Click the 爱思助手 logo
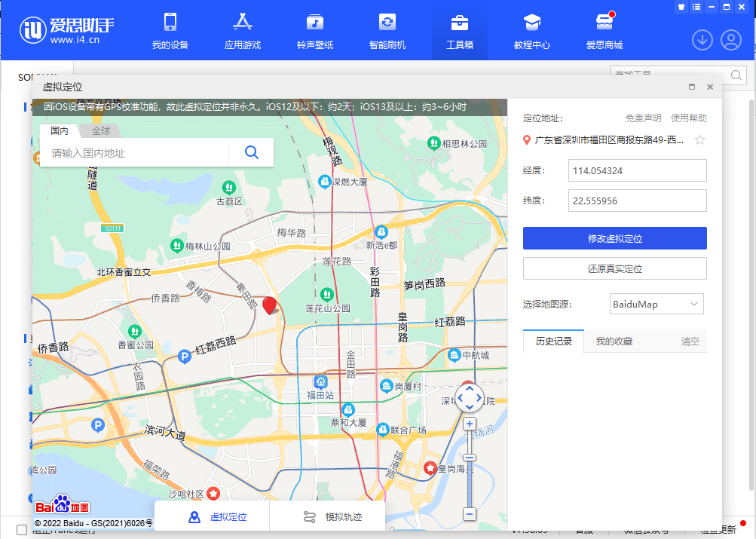This screenshot has height=539, width=756. [x=66, y=30]
